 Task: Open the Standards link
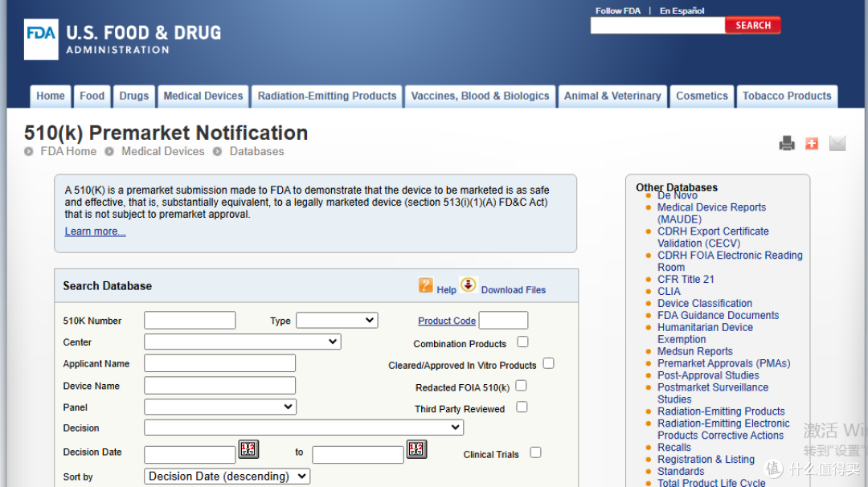[x=681, y=472]
